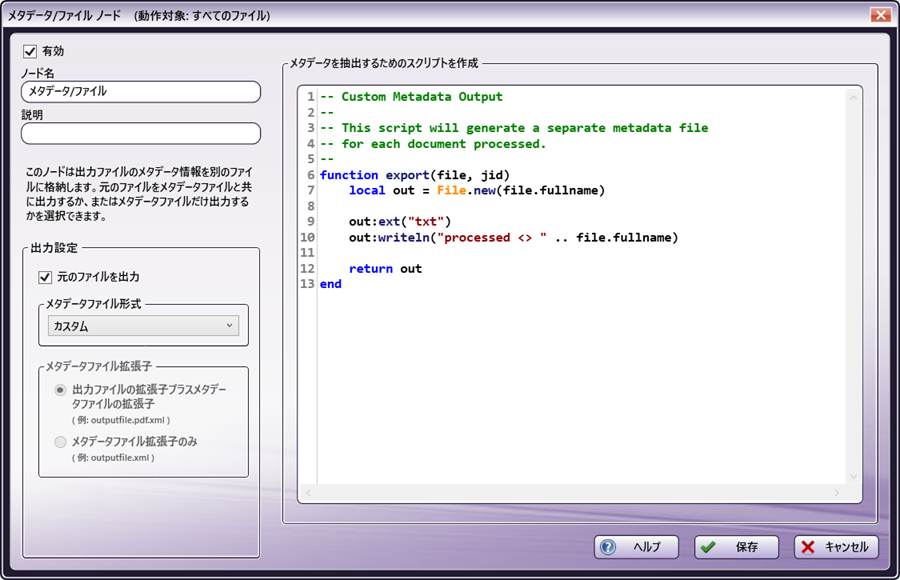Viewport: 900px width, 580px height.
Task: Click the 'function export(file, jid)' line
Action: point(414,175)
